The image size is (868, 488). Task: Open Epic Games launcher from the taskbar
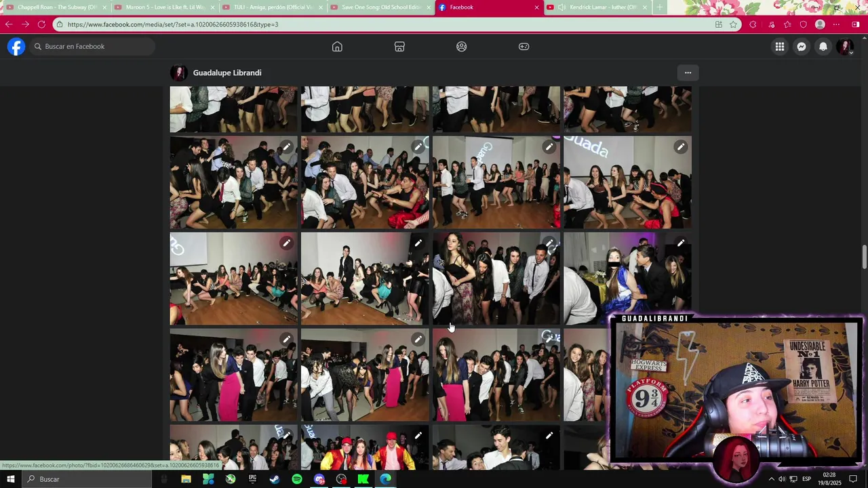252,479
